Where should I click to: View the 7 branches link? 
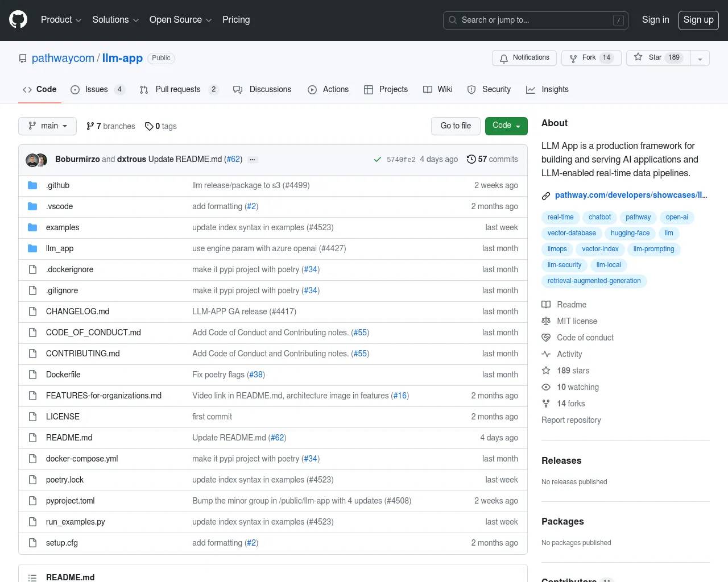coord(111,126)
